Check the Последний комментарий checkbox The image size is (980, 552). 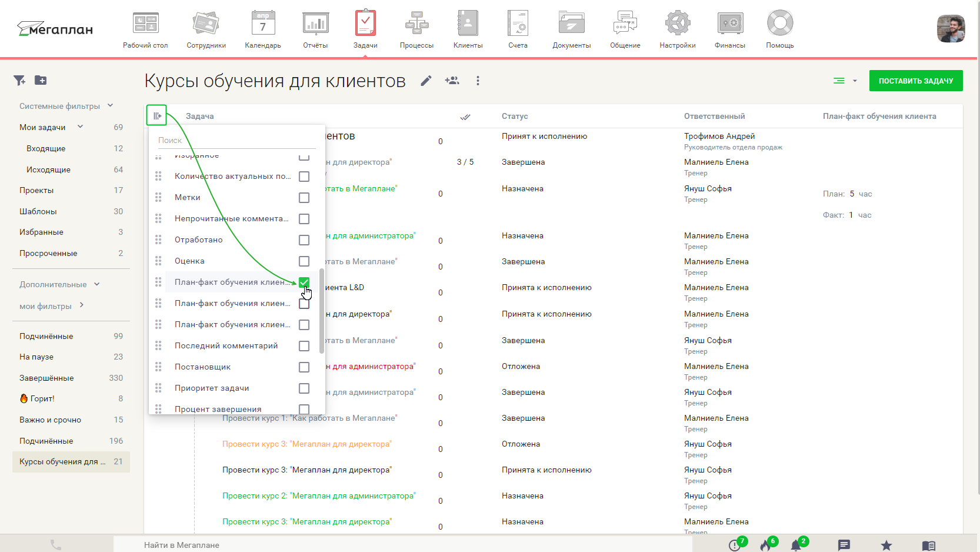(304, 346)
